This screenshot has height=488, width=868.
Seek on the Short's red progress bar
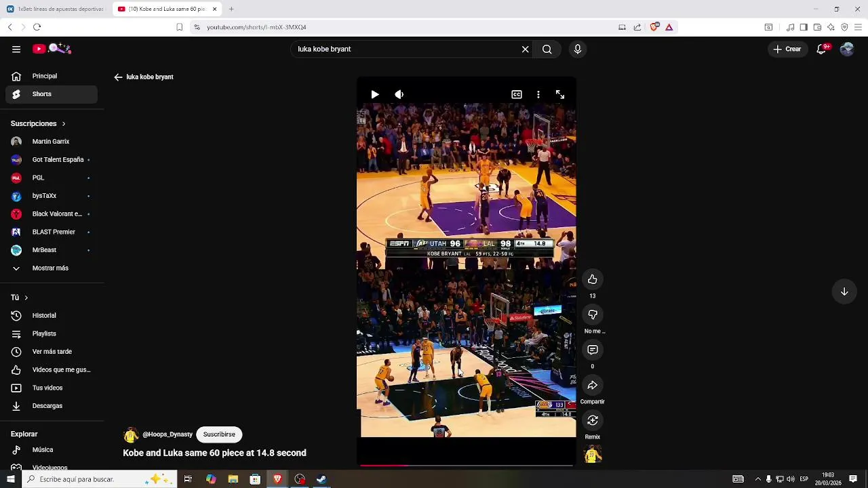(467, 466)
